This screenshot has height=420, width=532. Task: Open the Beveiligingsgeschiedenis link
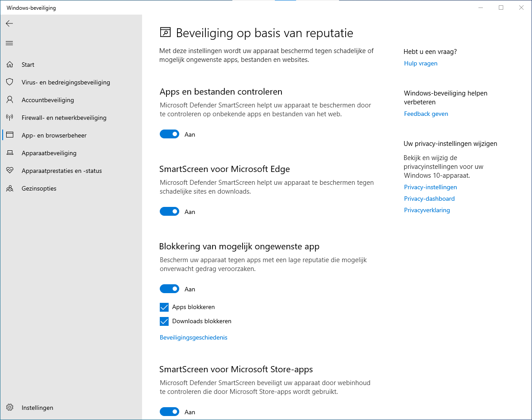pyautogui.click(x=193, y=337)
